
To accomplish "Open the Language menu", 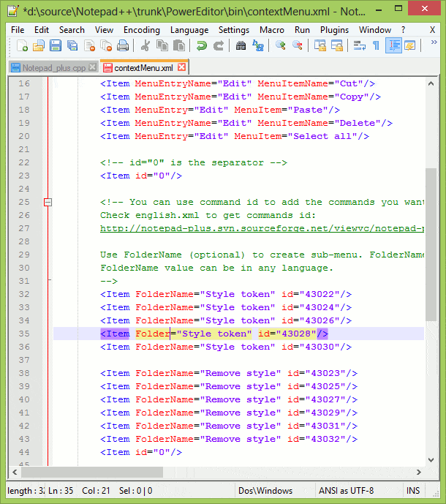I will pyautogui.click(x=189, y=30).
